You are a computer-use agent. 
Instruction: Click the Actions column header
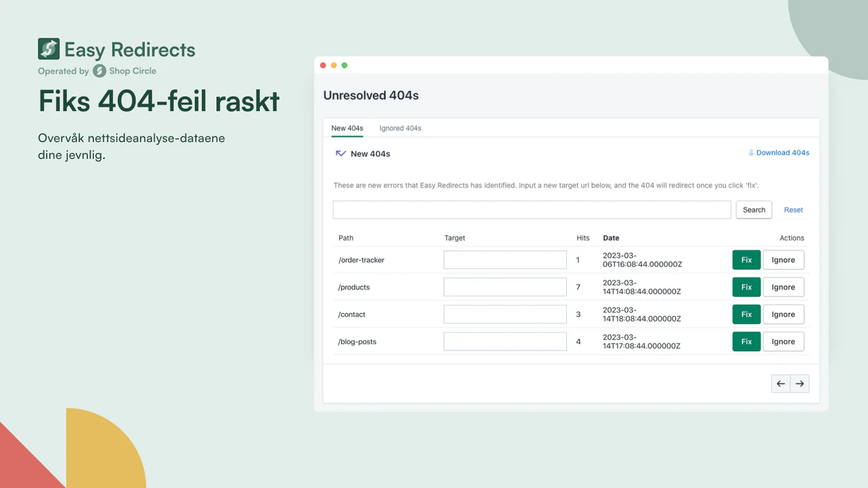[x=791, y=238]
